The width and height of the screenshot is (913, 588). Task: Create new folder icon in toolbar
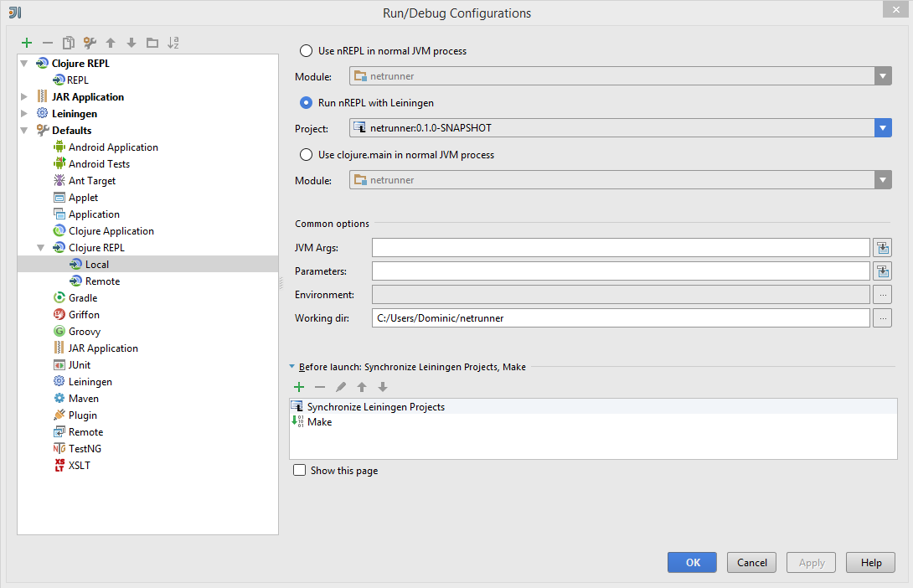point(152,43)
